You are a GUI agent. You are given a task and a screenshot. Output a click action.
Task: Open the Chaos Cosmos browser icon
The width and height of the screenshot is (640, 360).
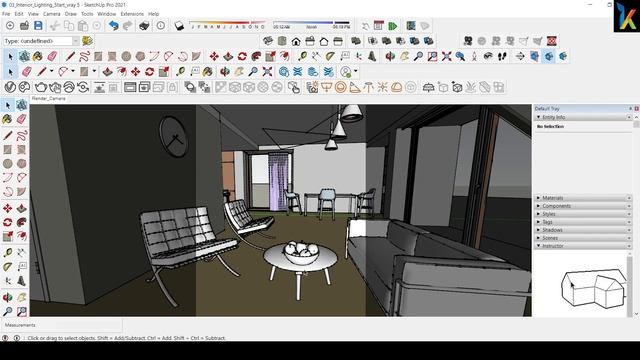pyautogui.click(x=24, y=87)
